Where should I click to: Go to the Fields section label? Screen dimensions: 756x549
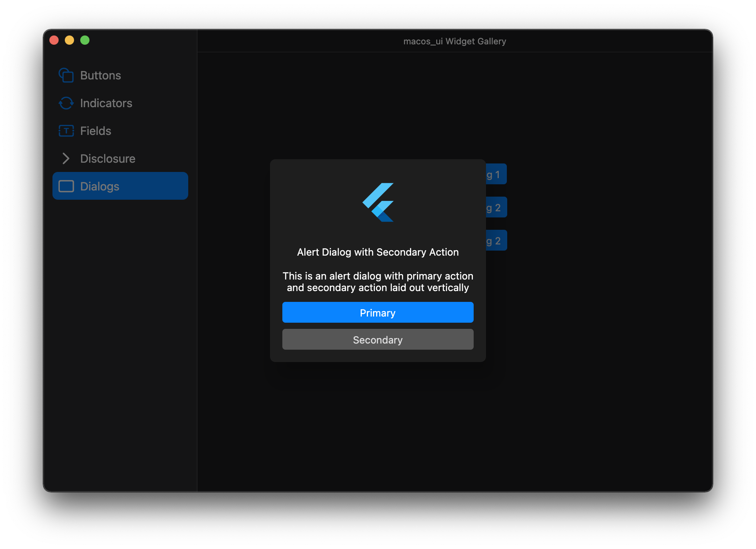95,131
